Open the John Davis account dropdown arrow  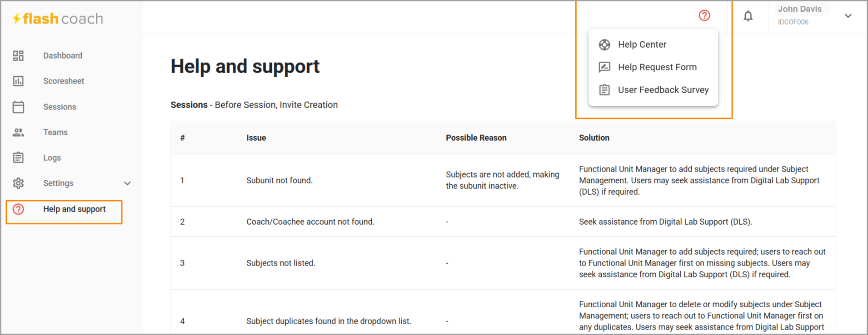pos(848,16)
